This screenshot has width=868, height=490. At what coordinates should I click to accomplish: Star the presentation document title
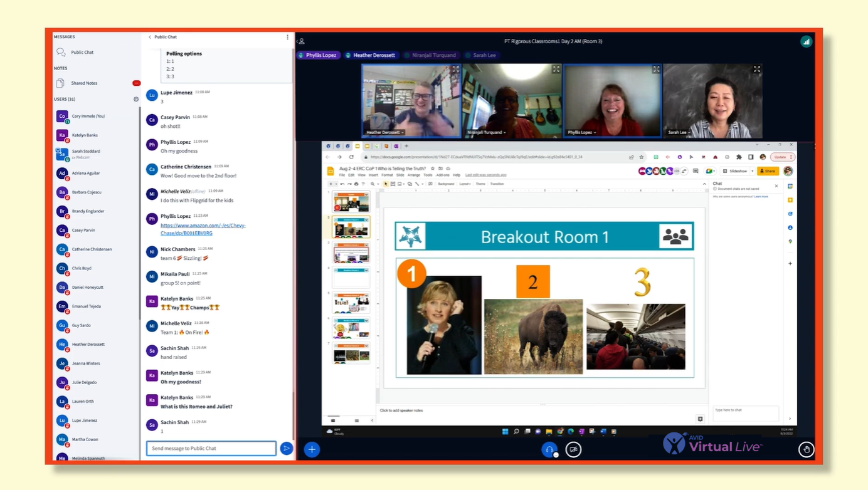click(433, 169)
